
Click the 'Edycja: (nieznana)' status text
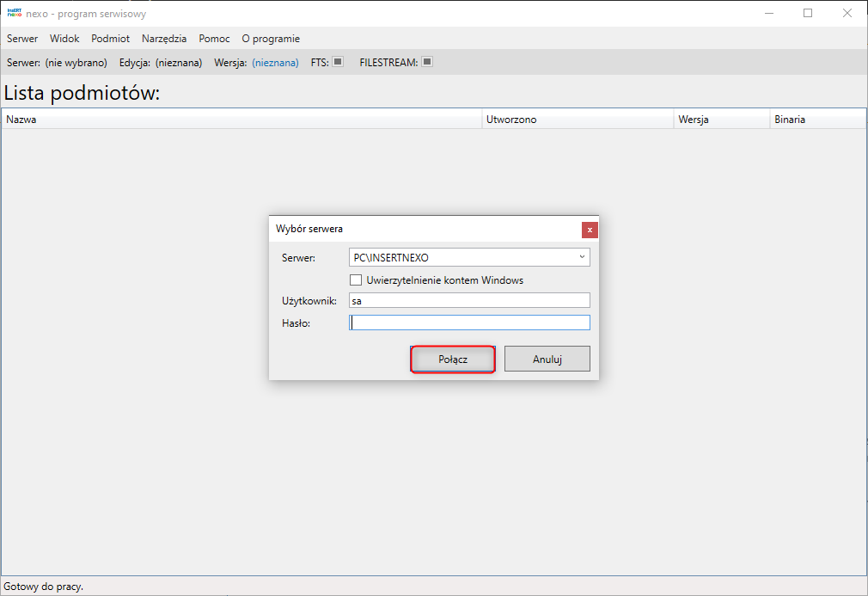tap(161, 63)
